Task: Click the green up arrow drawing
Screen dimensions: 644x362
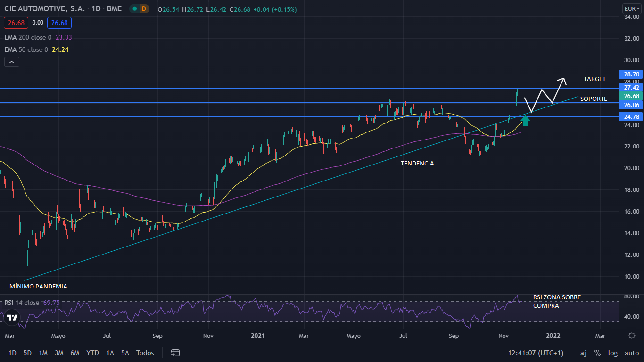Action: point(526,121)
